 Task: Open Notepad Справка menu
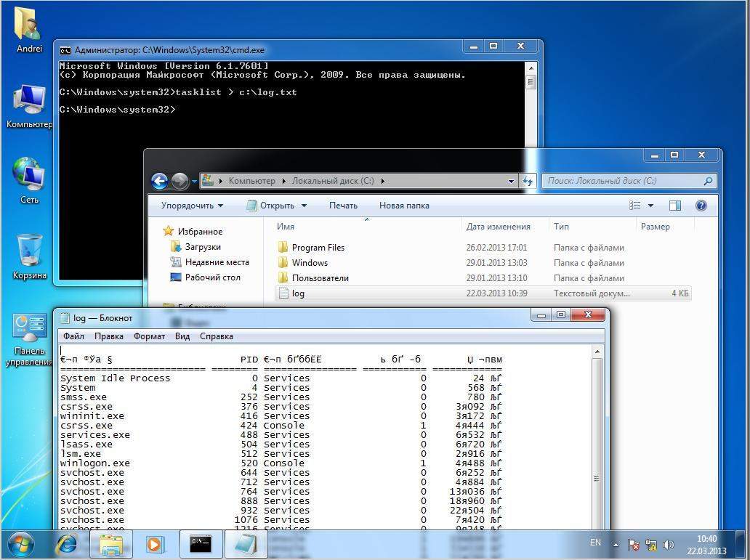pyautogui.click(x=216, y=336)
